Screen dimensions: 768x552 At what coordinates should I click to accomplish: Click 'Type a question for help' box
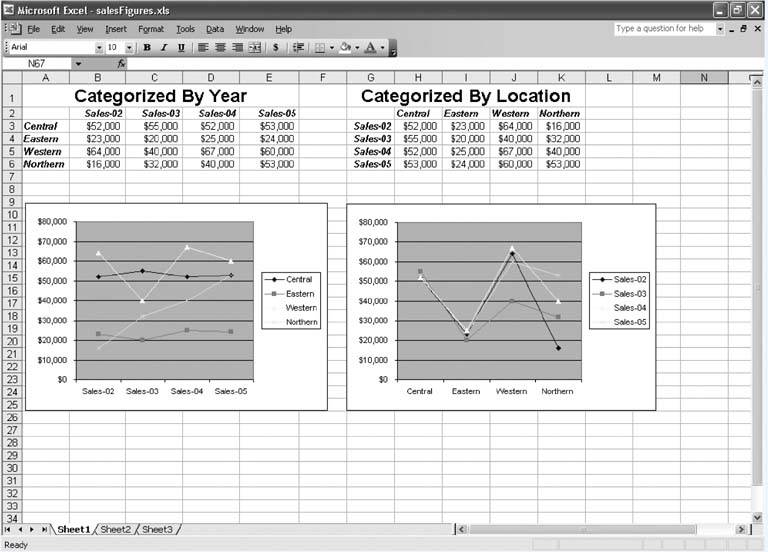665,29
